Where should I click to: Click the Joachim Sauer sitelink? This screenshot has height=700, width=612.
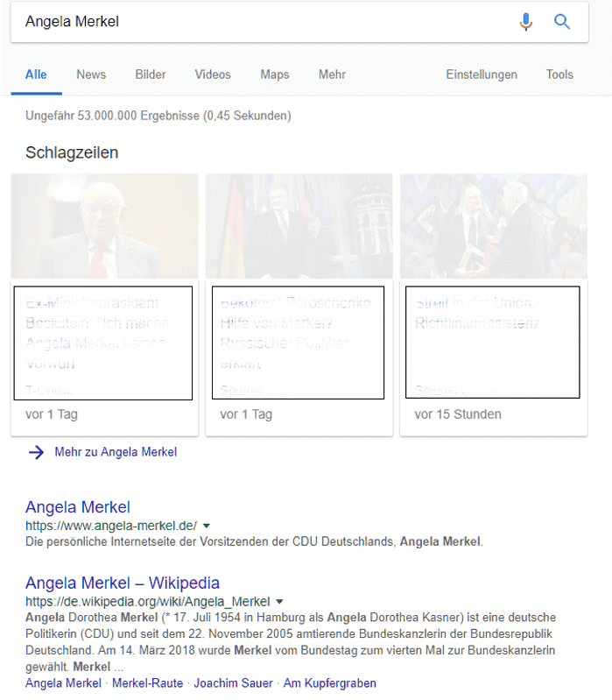pos(233,683)
